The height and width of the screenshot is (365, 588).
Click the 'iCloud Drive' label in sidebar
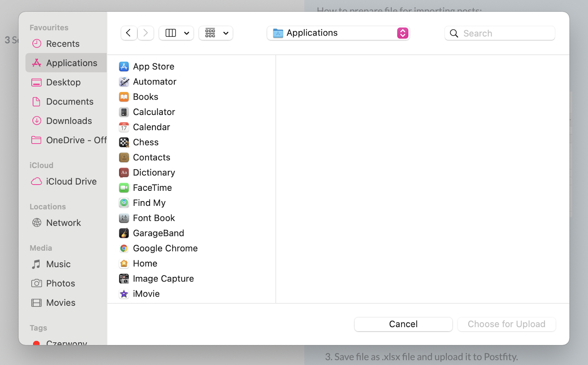pos(71,182)
